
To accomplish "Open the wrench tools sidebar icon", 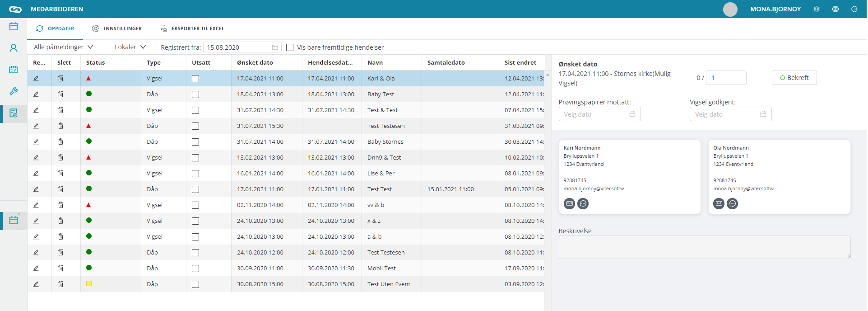I will 14,91.
